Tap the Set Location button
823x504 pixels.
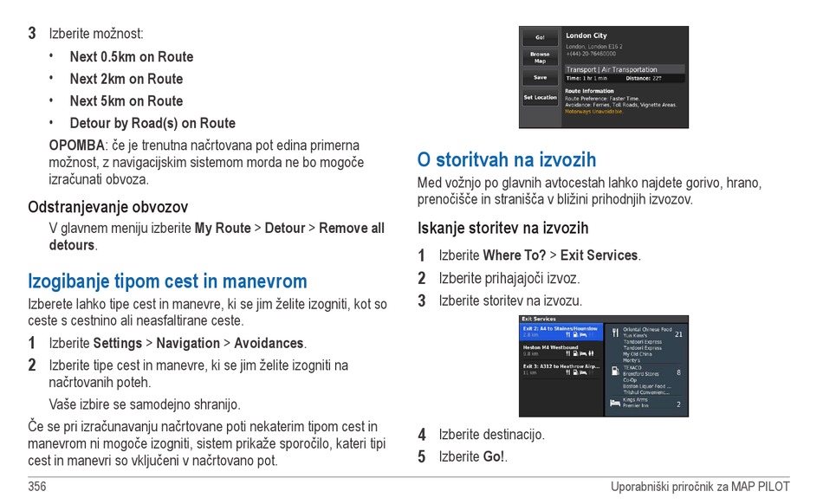tap(540, 98)
